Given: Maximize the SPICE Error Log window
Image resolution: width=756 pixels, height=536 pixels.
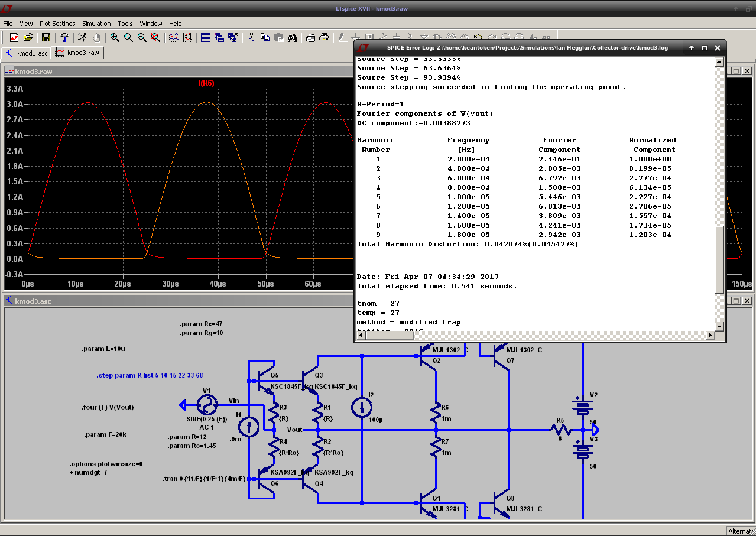Looking at the screenshot, I should [x=705, y=47].
